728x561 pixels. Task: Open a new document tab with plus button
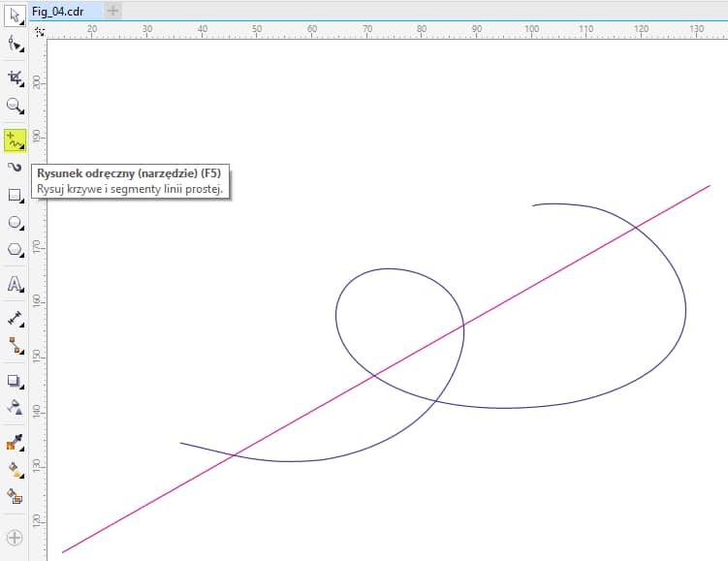click(x=112, y=10)
